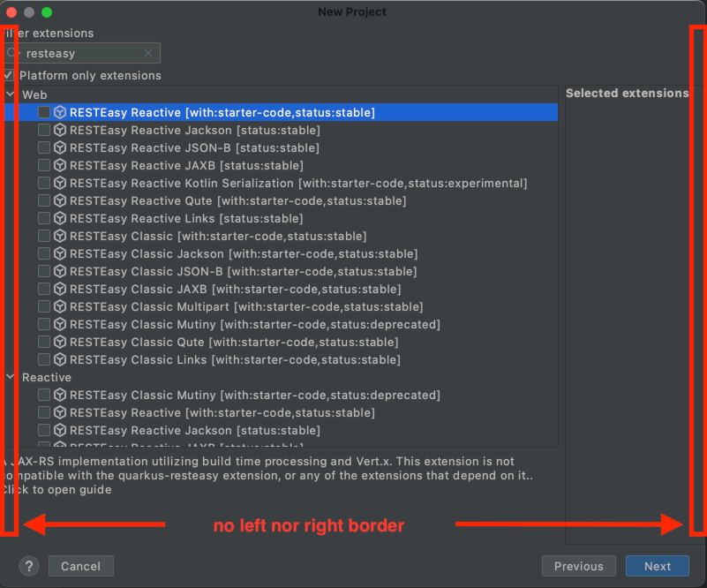This screenshot has height=588, width=707.
Task: Select RESTEasy Classic Jackson row text
Action: pyautogui.click(x=244, y=254)
